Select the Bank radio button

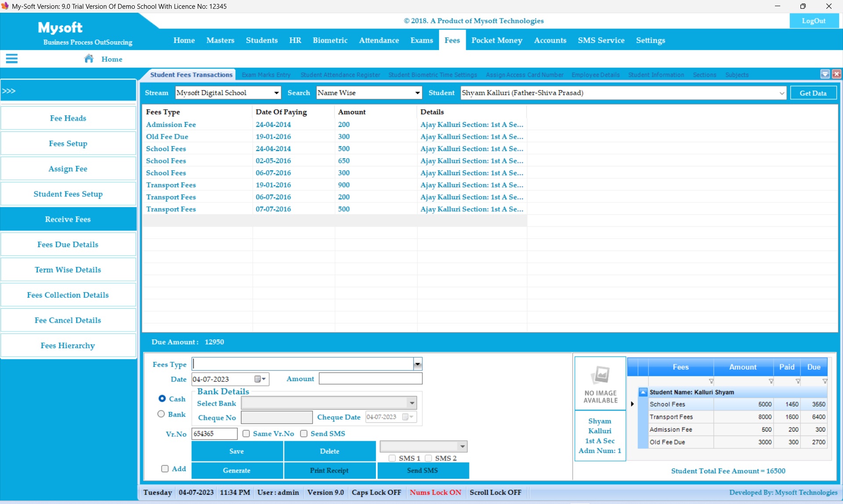pos(161,414)
